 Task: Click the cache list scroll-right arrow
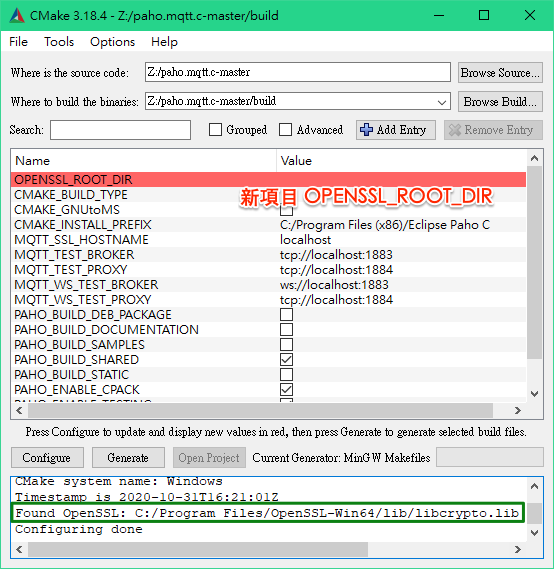point(518,410)
